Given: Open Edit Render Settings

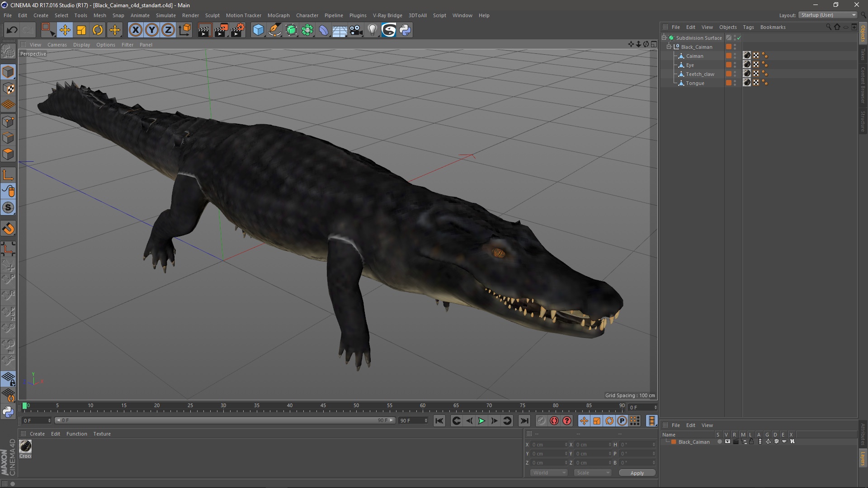Looking at the screenshot, I should [x=238, y=30].
